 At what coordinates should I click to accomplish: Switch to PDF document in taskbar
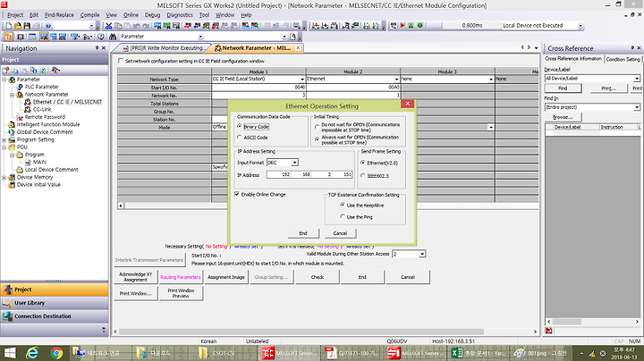tap(352, 353)
